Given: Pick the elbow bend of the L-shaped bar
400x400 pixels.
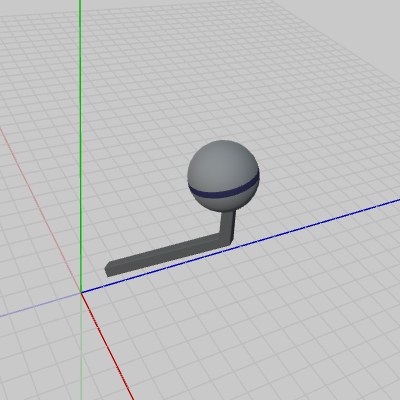Looking at the screenshot, I should (225, 239).
